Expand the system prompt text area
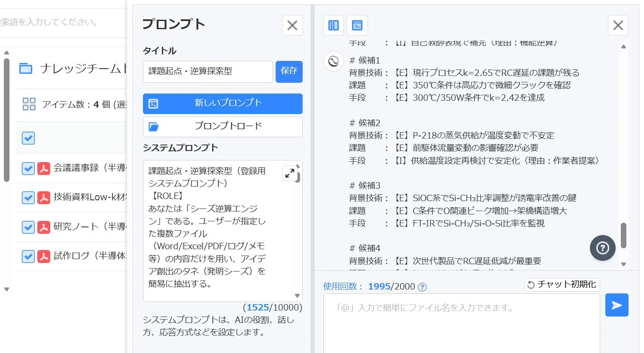 (x=290, y=173)
